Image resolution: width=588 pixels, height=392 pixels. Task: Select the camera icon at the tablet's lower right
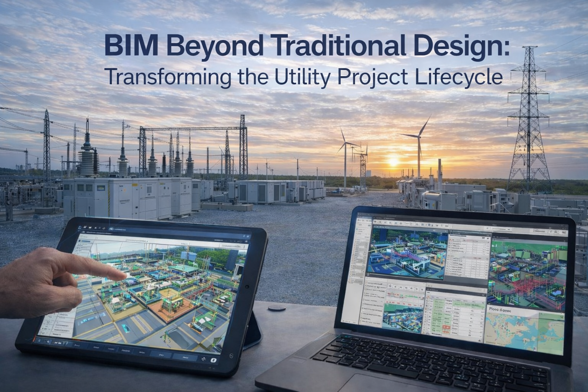213,360
